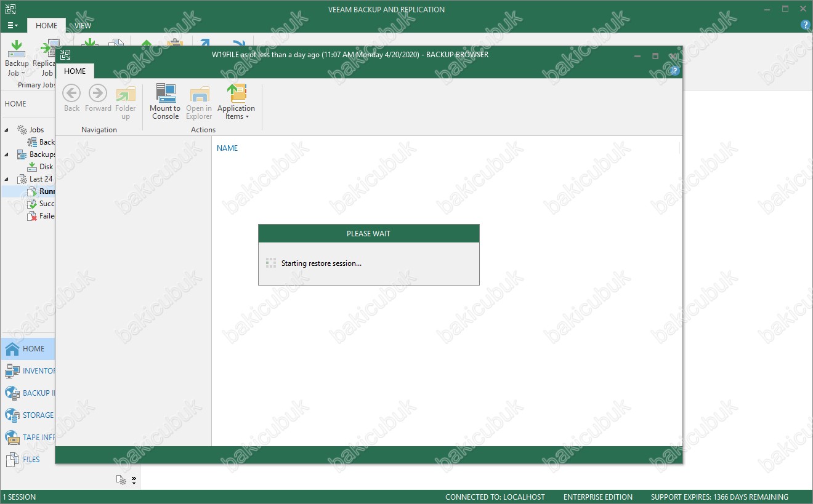Viewport: 813px width, 504px height.
Task: Select the HOME tab in Backup Browser
Action: coord(75,71)
